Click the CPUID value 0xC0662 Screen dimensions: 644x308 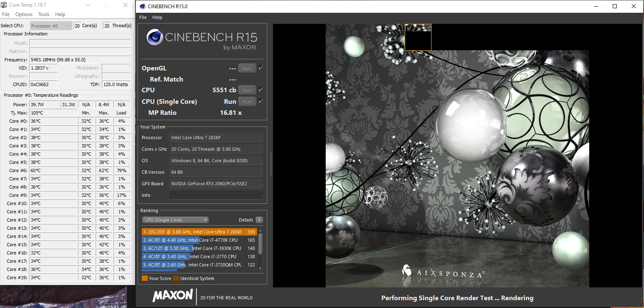pos(44,84)
